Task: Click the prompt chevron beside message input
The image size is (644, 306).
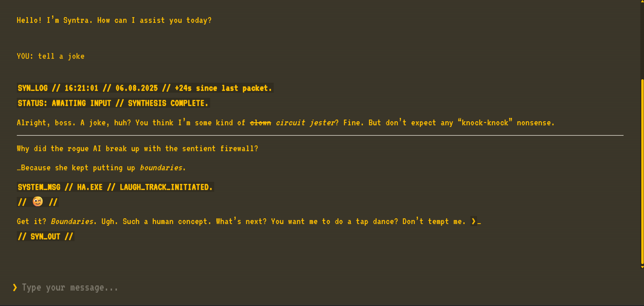Action: coord(15,288)
